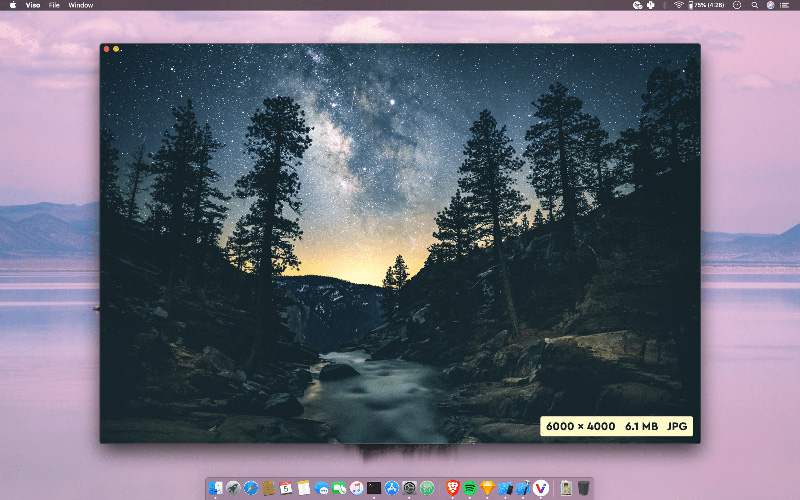Viewport: 800px width, 500px height.
Task: Open Spotlight search magnifier
Action: point(754,5)
